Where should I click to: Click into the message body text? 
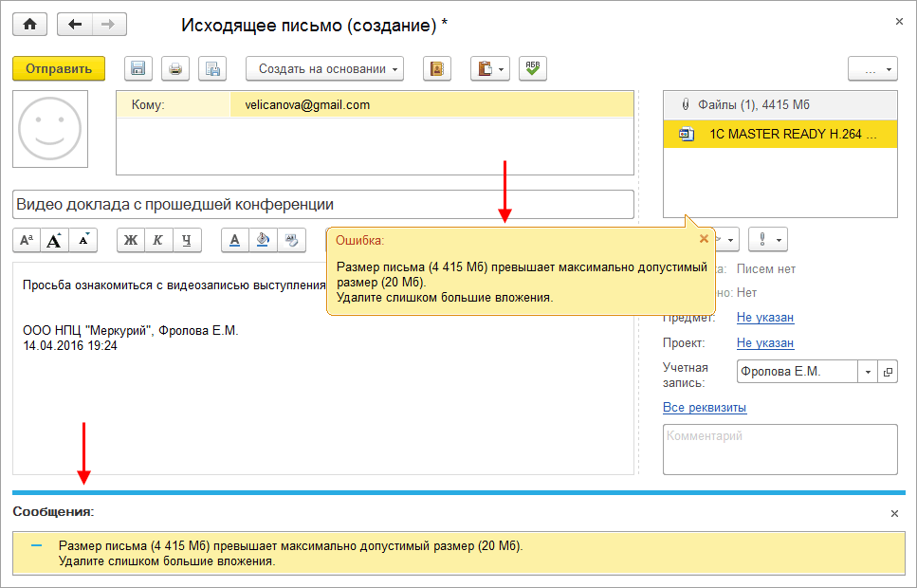click(322, 369)
